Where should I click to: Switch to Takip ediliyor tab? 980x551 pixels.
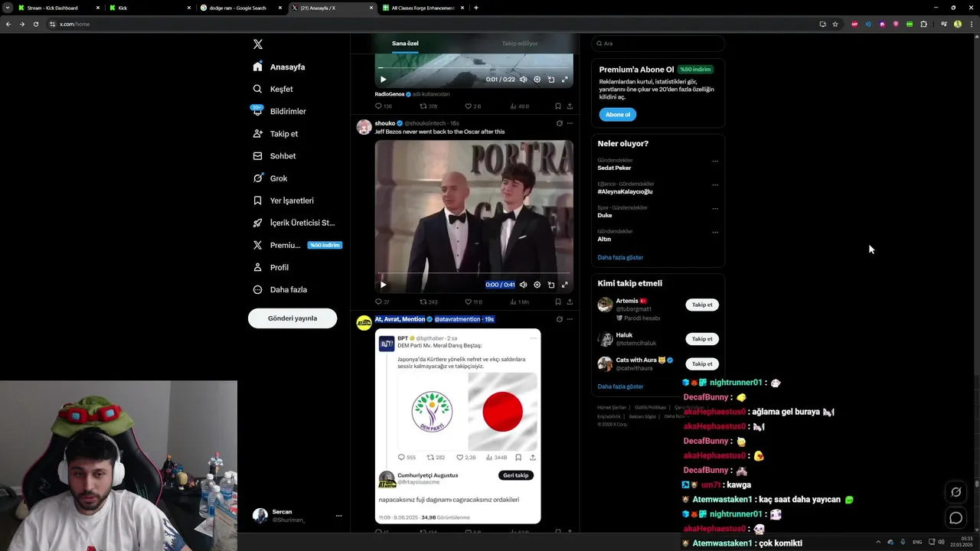[520, 44]
